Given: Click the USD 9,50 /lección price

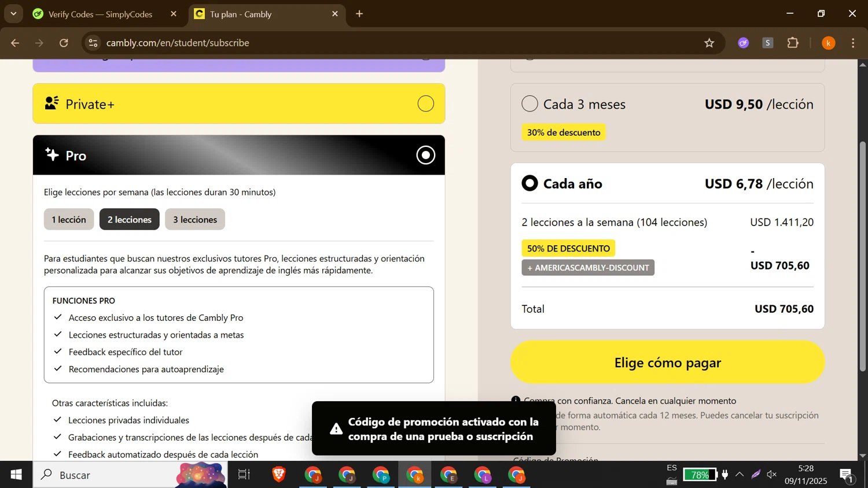Looking at the screenshot, I should point(759,104).
